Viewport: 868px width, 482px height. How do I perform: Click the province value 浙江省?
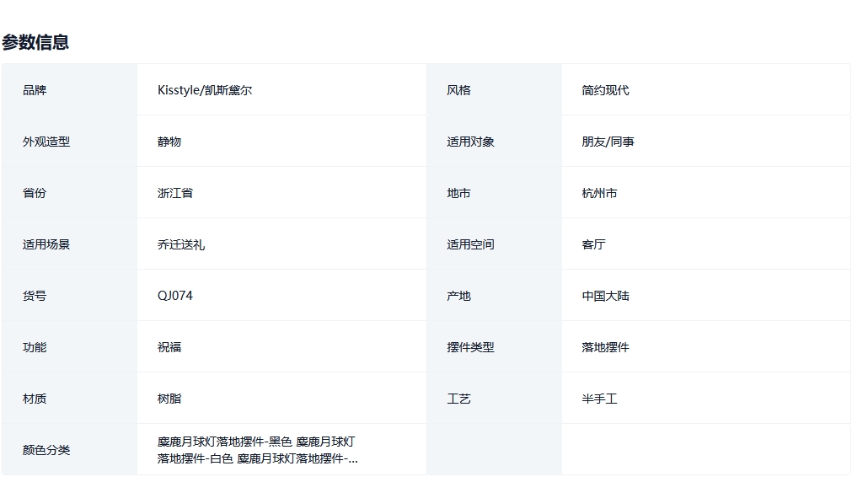click(175, 193)
